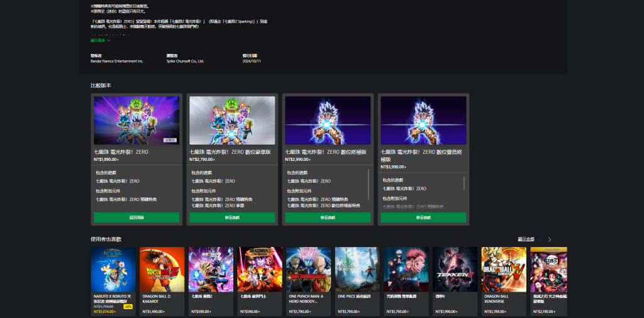
Task: Click the price NT$3,990.00+
Action: pos(393,167)
